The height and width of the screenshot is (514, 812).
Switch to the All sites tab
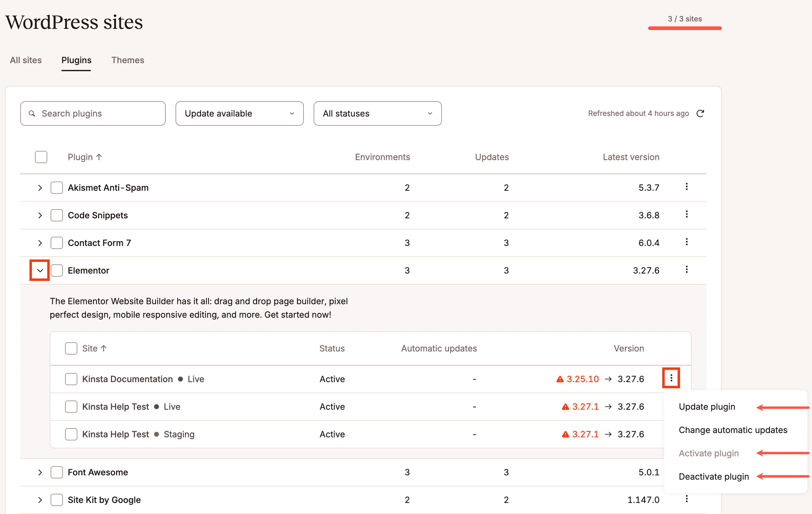click(26, 60)
